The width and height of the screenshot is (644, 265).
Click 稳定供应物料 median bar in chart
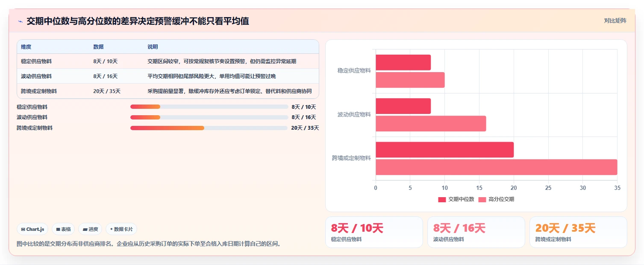click(403, 63)
